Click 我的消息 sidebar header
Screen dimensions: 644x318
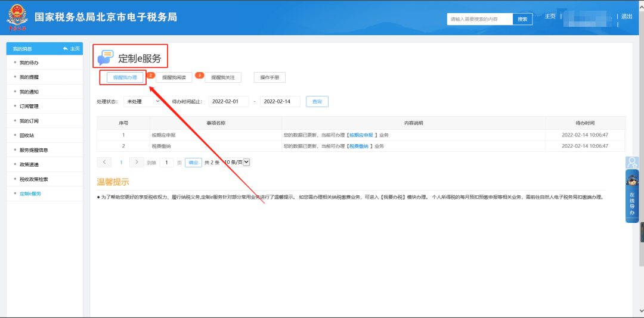[23, 49]
